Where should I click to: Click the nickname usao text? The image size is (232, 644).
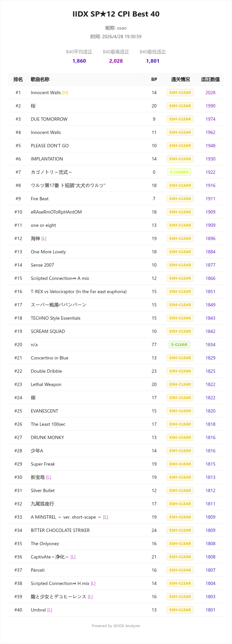click(116, 28)
